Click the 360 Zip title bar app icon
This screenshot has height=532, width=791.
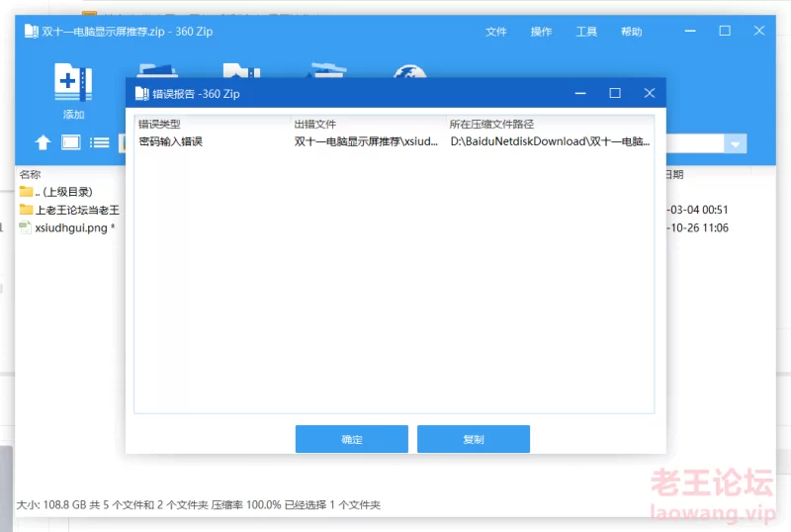[x=31, y=32]
